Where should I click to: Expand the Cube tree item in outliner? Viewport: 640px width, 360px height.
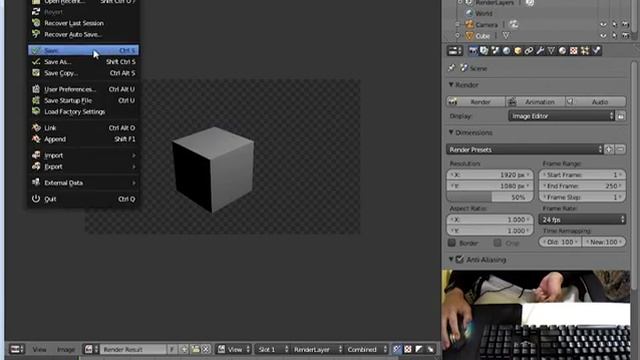pos(458,36)
